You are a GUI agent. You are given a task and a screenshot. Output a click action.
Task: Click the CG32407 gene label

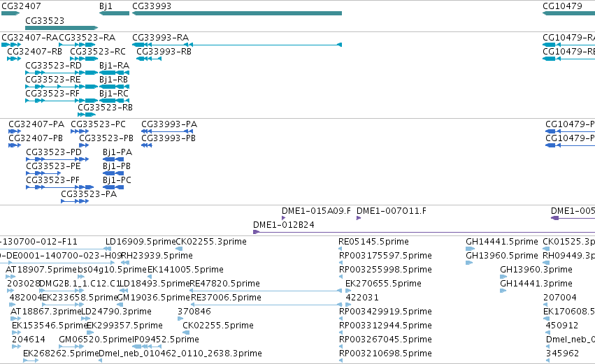[x=21, y=6]
